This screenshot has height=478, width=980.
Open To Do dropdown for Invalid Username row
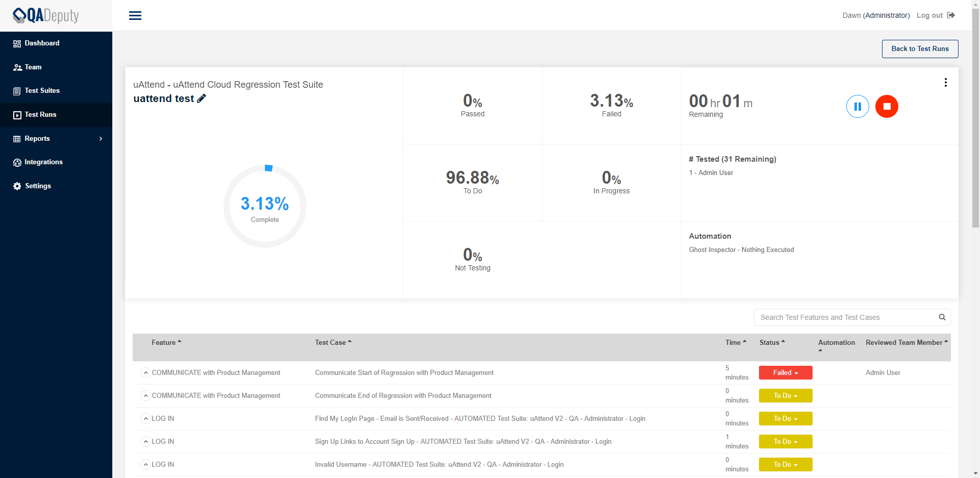pos(786,465)
